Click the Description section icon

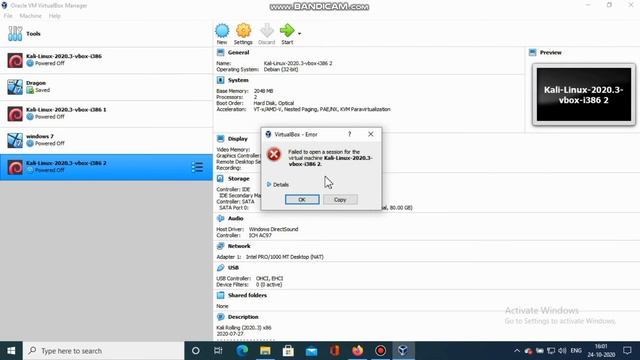(x=221, y=317)
